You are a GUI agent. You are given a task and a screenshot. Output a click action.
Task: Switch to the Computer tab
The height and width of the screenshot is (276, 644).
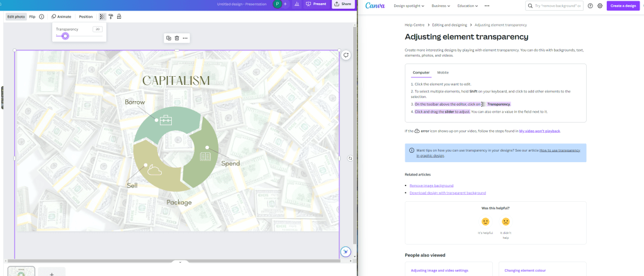421,72
